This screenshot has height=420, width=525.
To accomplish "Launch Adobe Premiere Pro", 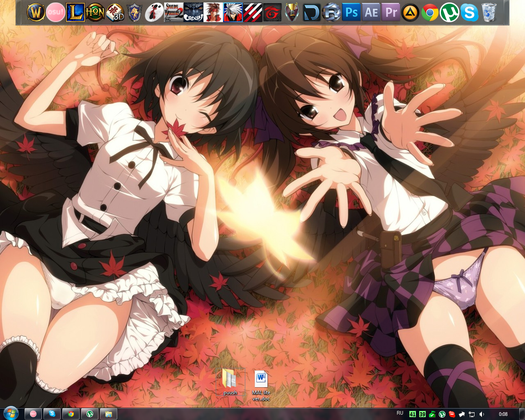I will coord(390,12).
